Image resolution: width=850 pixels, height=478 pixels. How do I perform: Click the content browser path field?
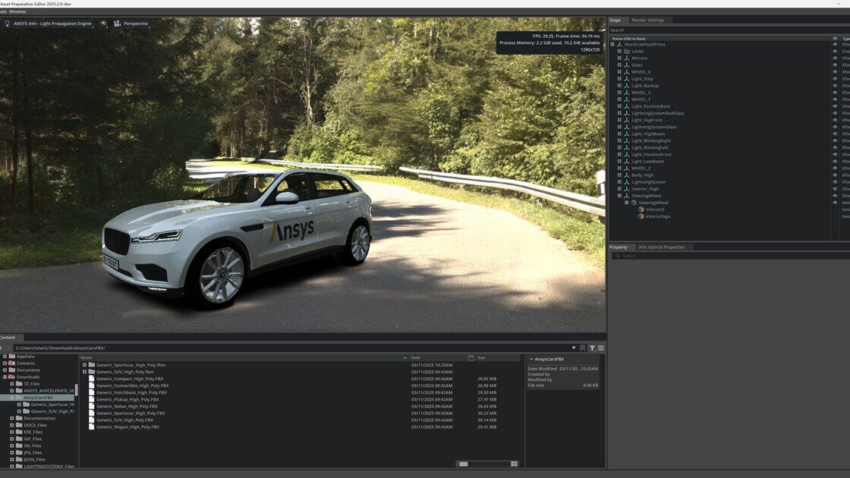pos(293,348)
